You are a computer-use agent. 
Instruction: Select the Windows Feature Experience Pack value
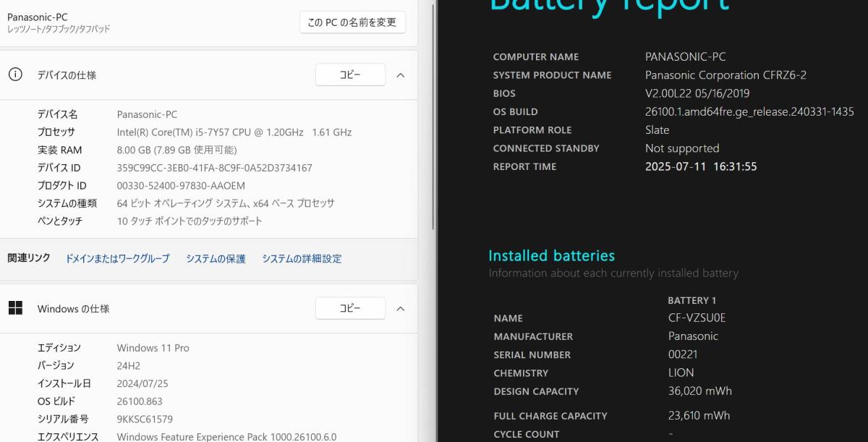tap(226, 437)
